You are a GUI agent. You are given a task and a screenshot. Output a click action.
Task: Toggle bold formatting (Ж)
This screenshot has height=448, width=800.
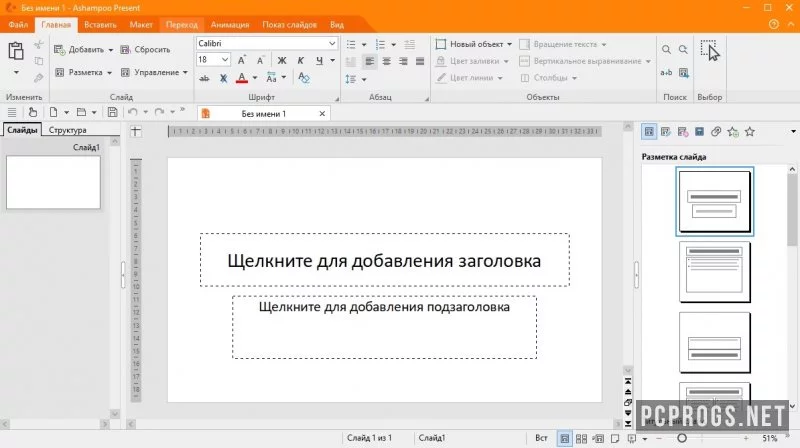[x=282, y=60]
